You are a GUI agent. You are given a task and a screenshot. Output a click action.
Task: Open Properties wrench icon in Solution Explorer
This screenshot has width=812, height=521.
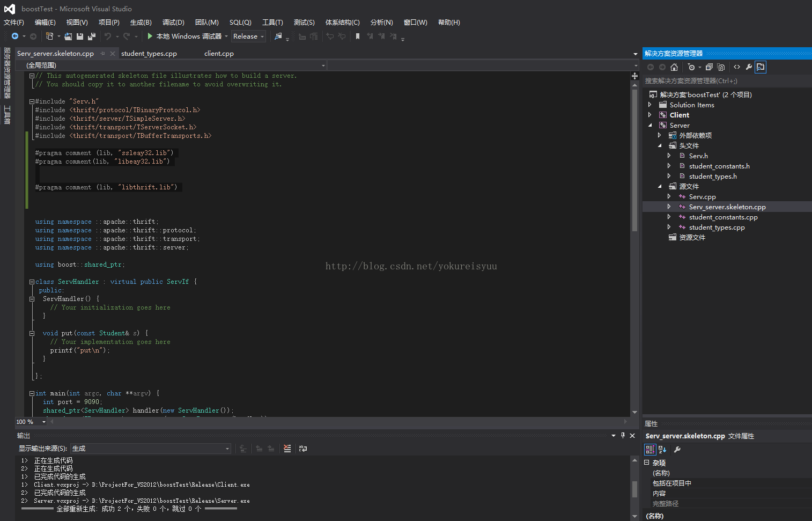[749, 67]
